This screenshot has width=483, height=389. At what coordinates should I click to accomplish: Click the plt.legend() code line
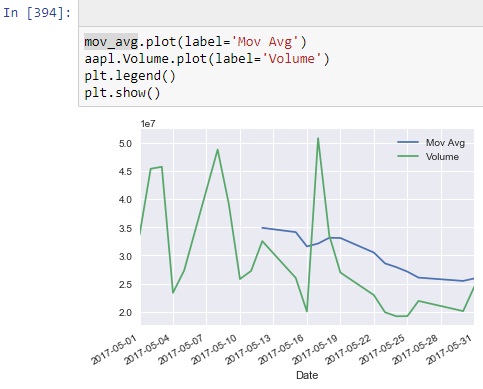pos(130,76)
